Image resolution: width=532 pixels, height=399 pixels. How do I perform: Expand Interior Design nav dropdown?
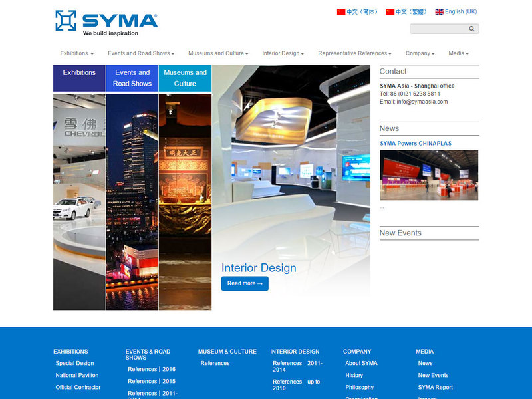283,53
